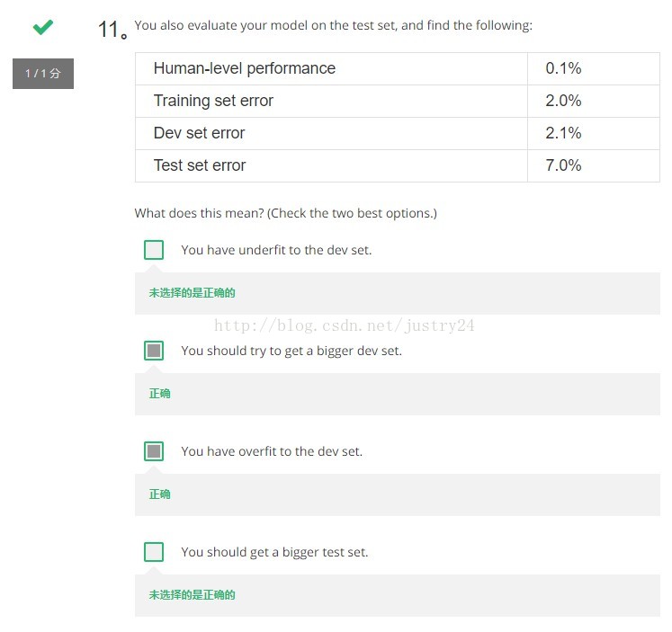Click the question number 11 heading

click(x=112, y=30)
